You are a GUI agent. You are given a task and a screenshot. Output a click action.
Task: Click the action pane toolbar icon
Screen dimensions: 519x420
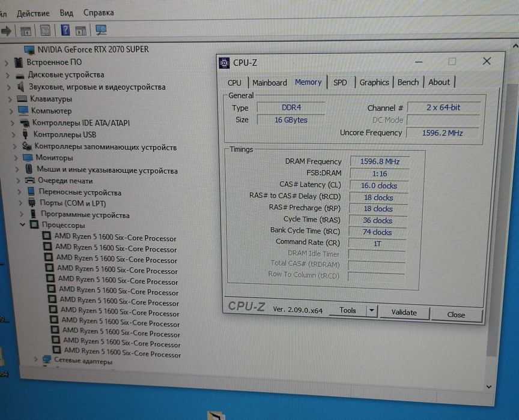[80, 31]
